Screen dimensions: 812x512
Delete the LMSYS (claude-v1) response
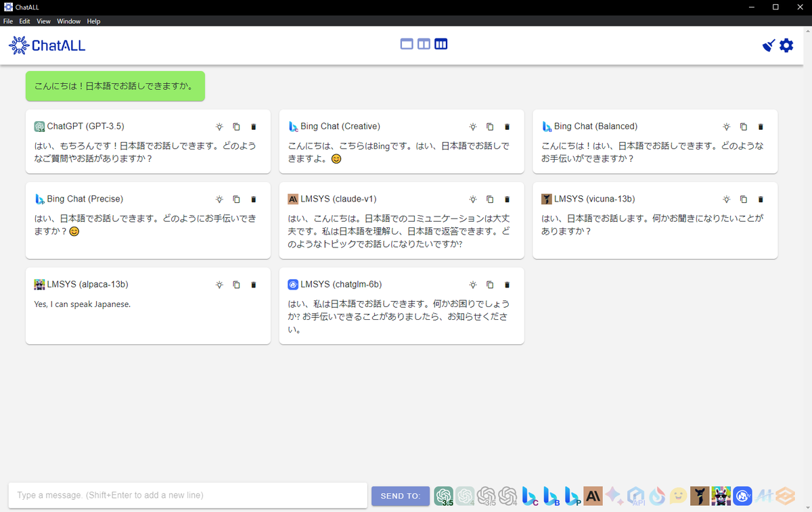coord(507,199)
